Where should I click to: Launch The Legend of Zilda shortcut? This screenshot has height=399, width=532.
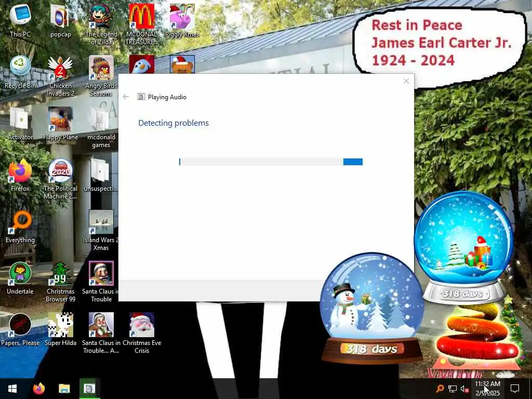pyautogui.click(x=101, y=24)
